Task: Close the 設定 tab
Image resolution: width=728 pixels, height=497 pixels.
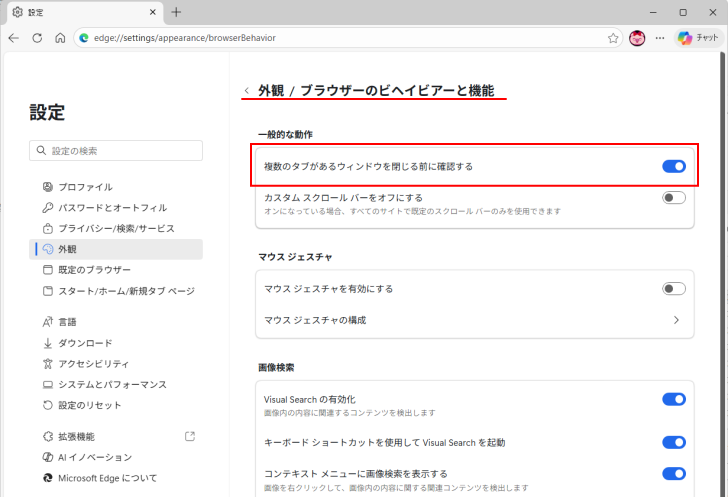Action: 152,12
